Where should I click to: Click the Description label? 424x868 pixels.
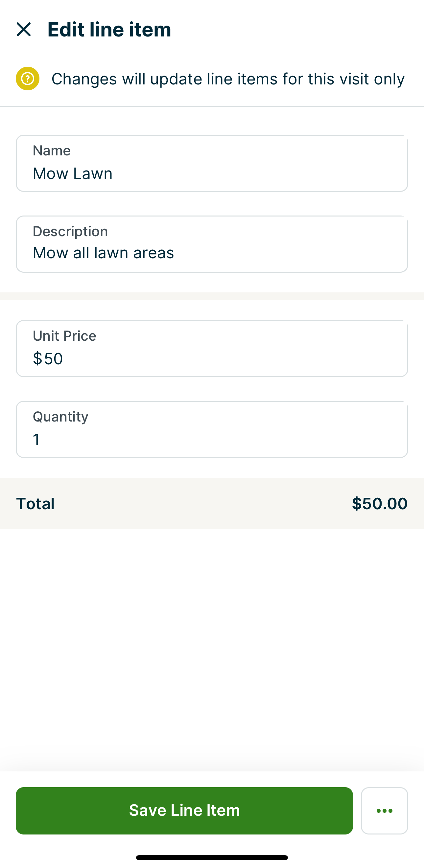pos(70,231)
